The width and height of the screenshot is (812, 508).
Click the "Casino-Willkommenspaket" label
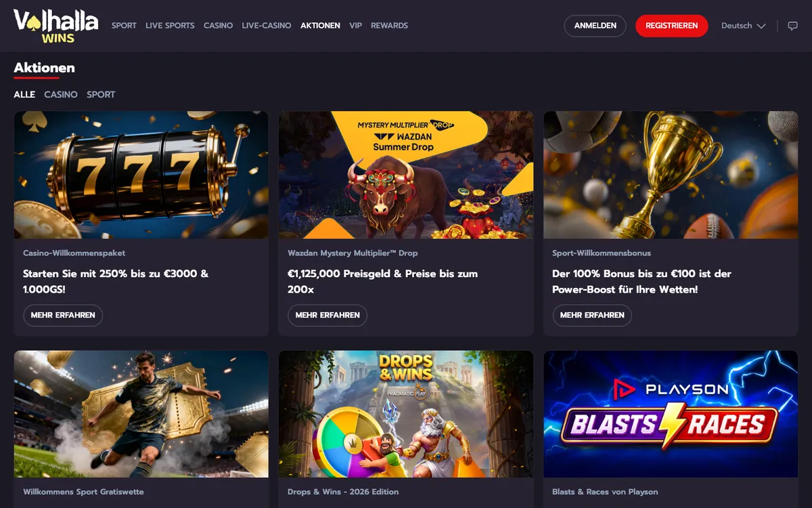click(x=74, y=253)
